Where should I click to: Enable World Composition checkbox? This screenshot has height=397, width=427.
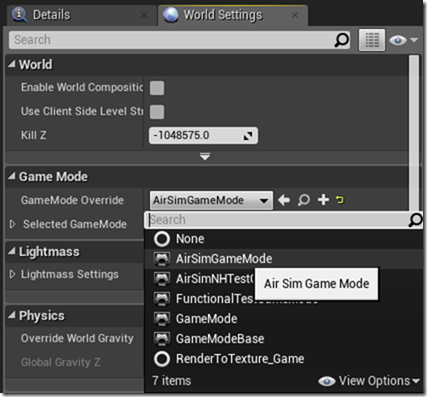click(x=157, y=88)
